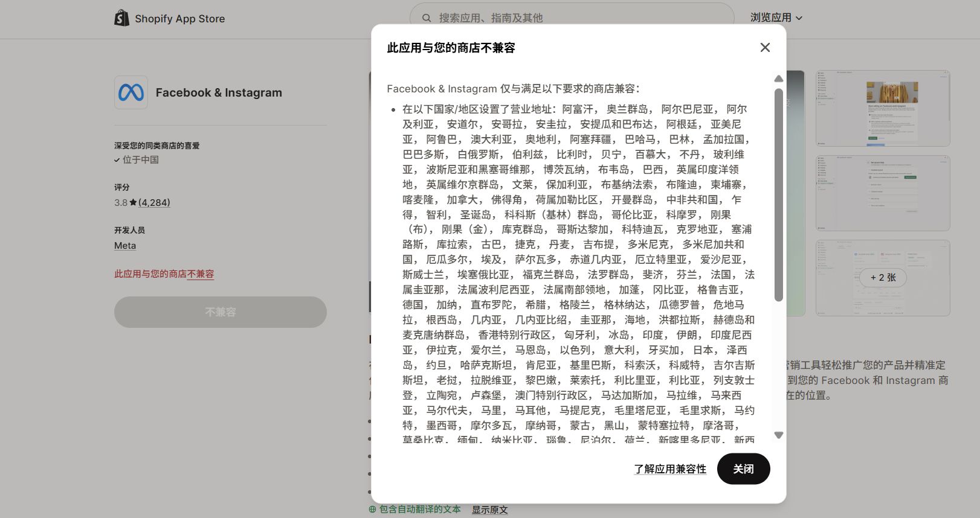Click the + 2 张 more images badge
The width and height of the screenshot is (980, 518).
point(883,278)
